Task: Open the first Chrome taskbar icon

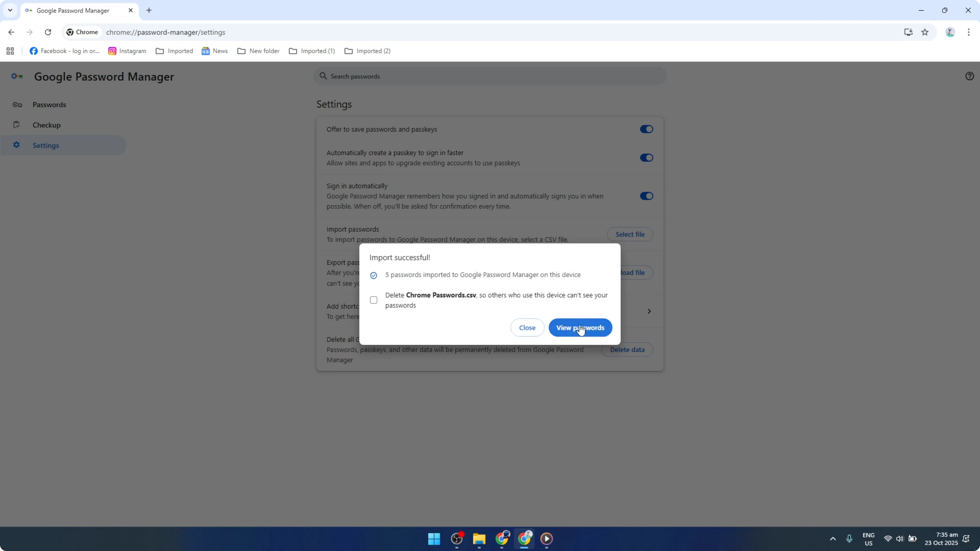Action: point(502,538)
